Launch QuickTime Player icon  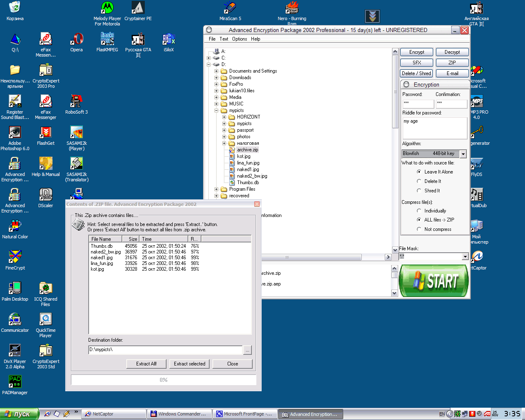tap(46, 325)
